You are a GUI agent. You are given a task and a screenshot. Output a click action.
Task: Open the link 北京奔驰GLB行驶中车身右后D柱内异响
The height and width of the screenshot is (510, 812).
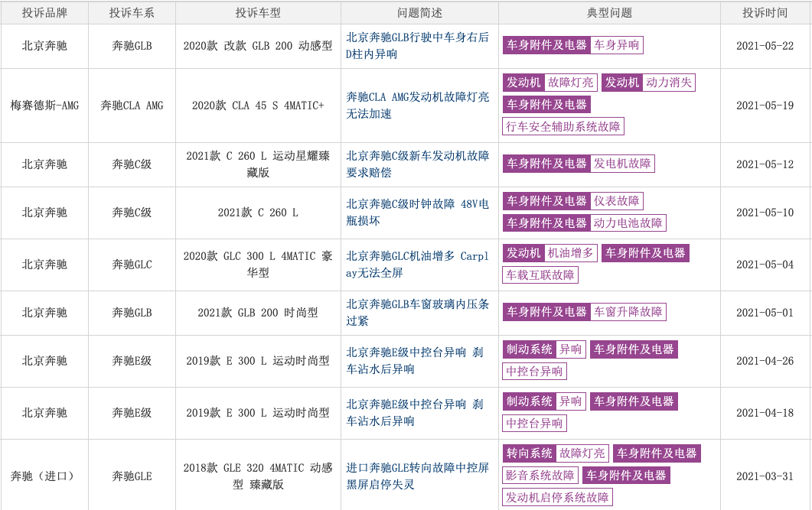(417, 46)
